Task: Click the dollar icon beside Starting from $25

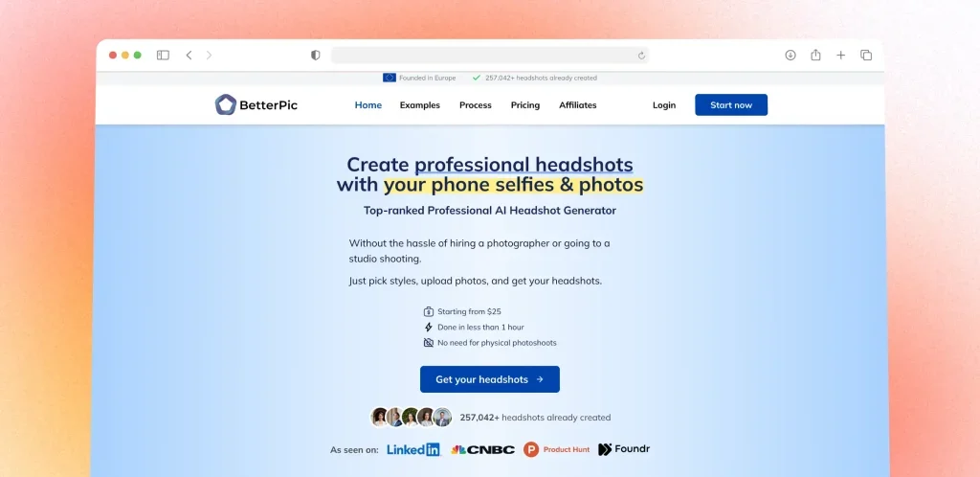Action: [428, 311]
